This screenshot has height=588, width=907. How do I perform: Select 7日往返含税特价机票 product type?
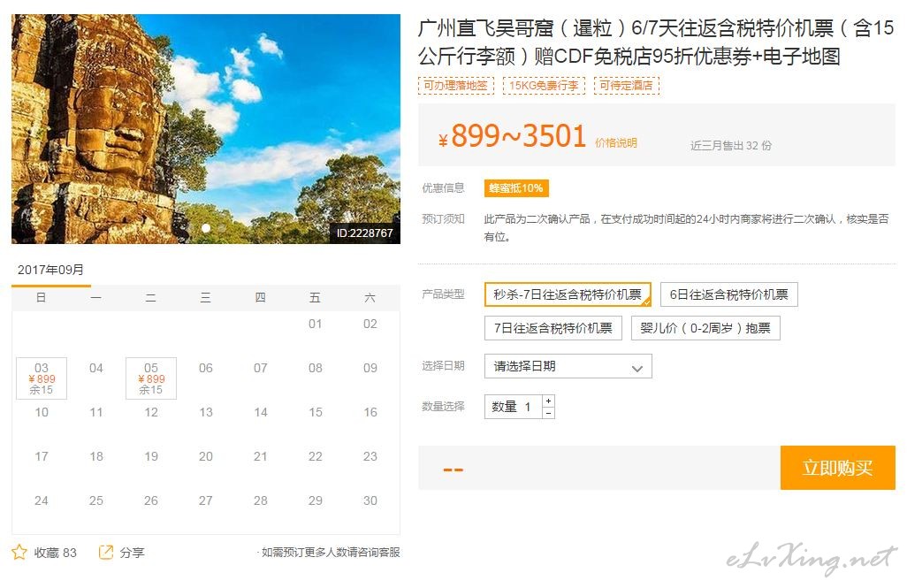tap(553, 328)
